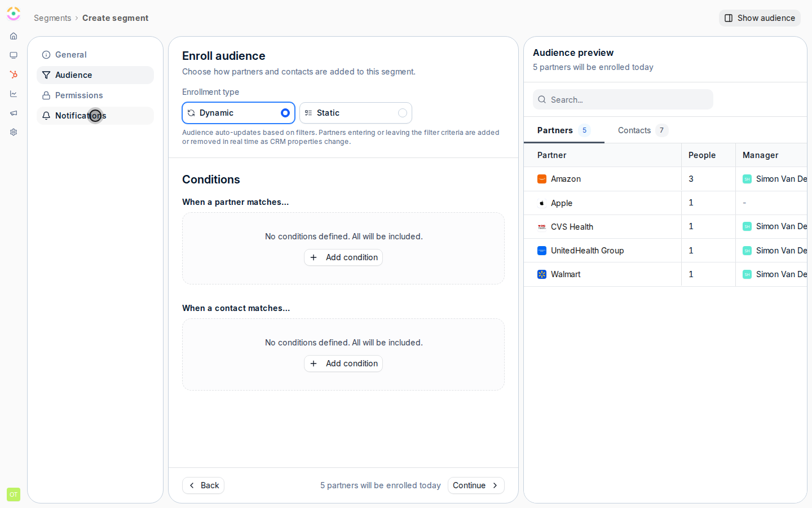The height and width of the screenshot is (508, 812).
Task: Add condition for contact matches
Action: click(343, 364)
